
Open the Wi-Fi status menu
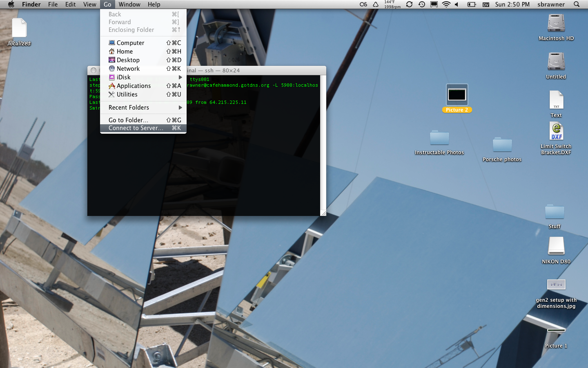(446, 4)
